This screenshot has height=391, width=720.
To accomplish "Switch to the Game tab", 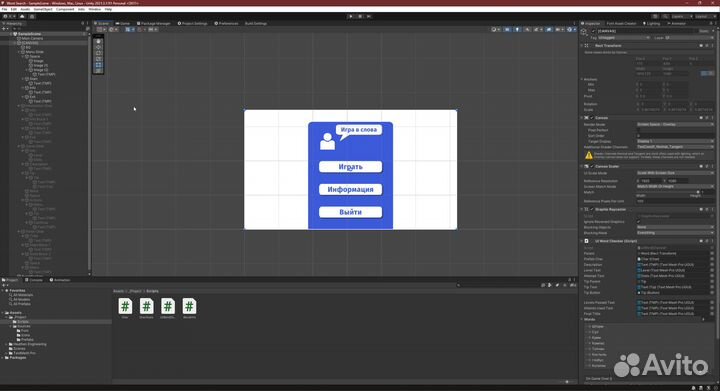I will pyautogui.click(x=123, y=23).
